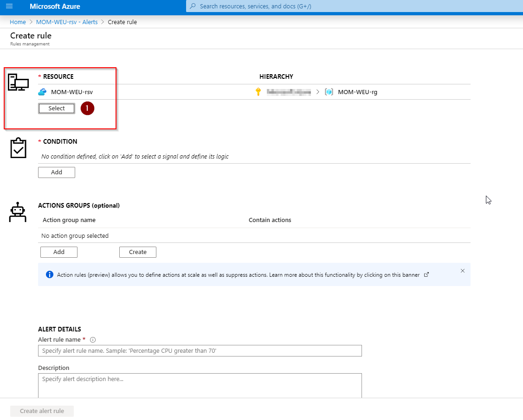Click the info icon in Action rules banner
This screenshot has height=420, width=523.
point(49,274)
